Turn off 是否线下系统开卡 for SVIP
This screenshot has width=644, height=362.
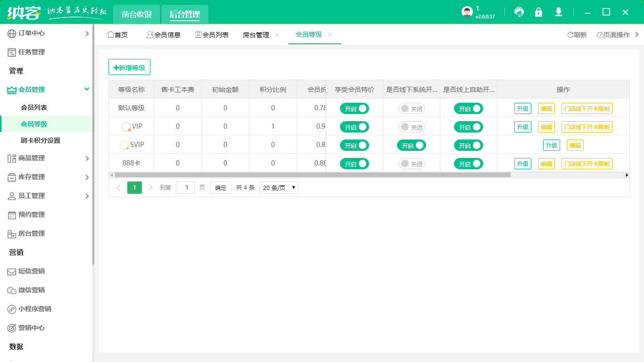pos(412,145)
